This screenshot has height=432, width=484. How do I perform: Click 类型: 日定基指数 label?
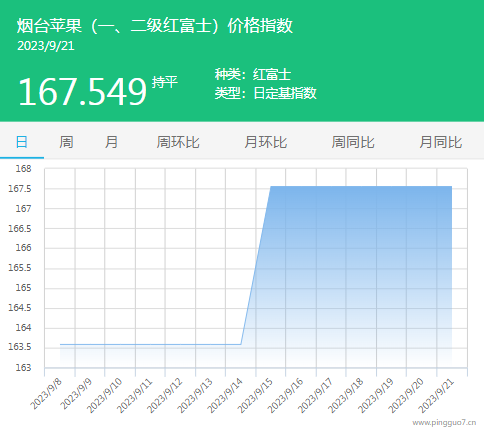(x=266, y=93)
